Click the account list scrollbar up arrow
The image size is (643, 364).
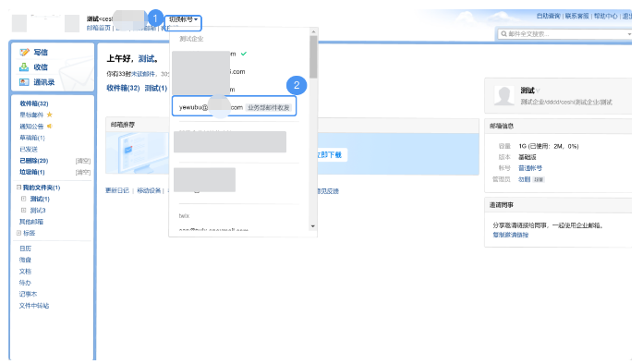pyautogui.click(x=313, y=31)
